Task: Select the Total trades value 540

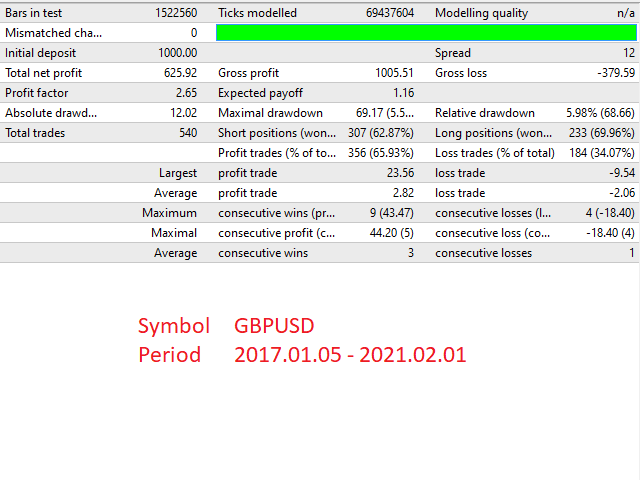Action: tap(188, 133)
